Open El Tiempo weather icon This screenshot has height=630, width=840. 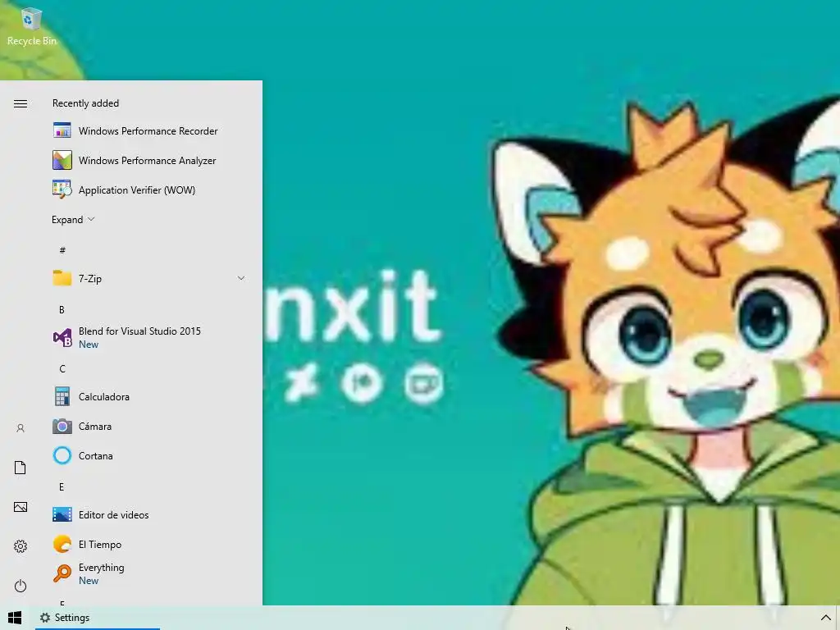point(62,544)
